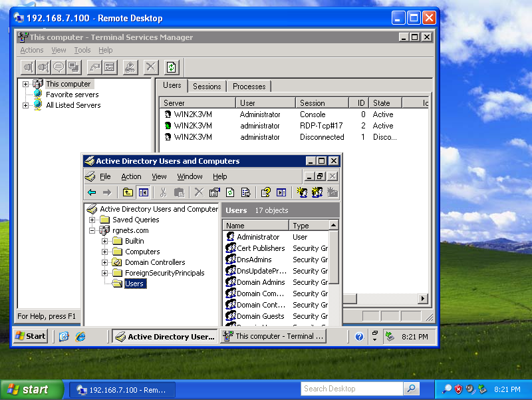
Task: Expand the This computer tree node
Action: pyautogui.click(x=25, y=84)
